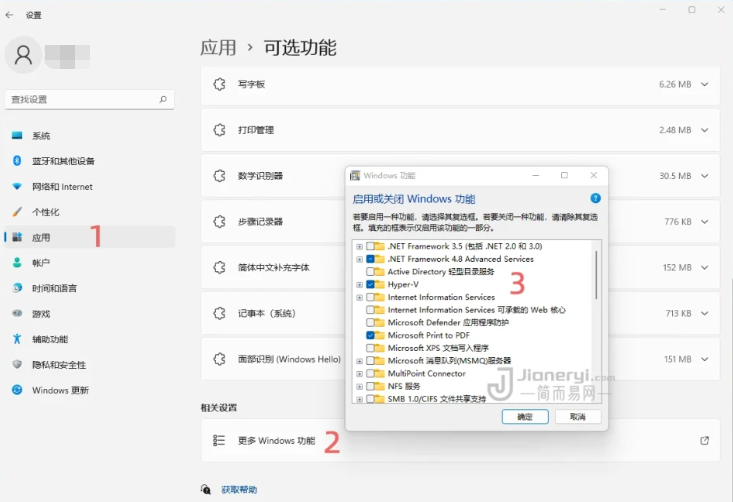Click the 游戏 controller icon
This screenshot has height=502, width=733.
click(17, 313)
